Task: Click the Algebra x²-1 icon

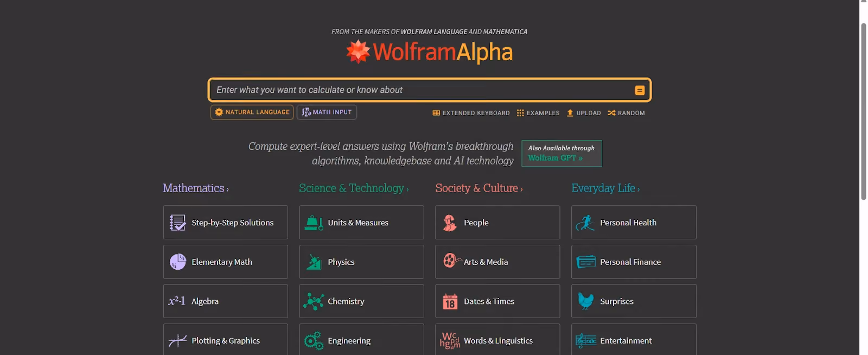Action: pos(177,301)
